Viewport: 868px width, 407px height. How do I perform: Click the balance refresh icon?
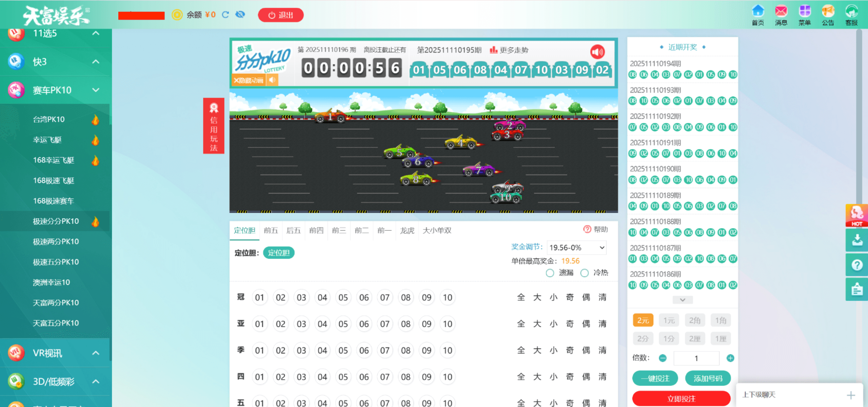225,15
